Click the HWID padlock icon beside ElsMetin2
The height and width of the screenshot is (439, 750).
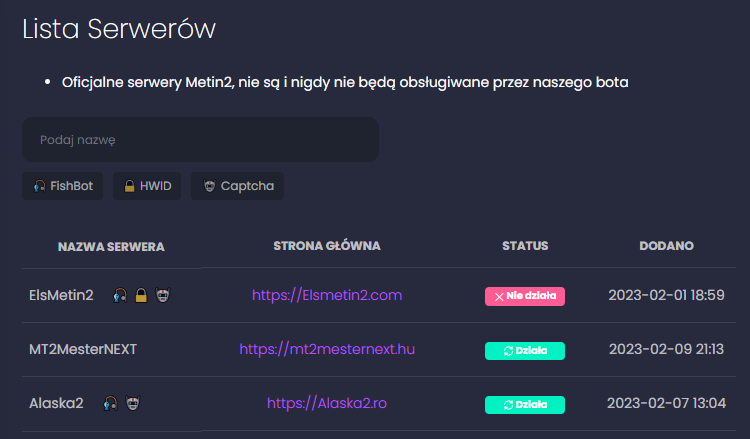point(141,295)
